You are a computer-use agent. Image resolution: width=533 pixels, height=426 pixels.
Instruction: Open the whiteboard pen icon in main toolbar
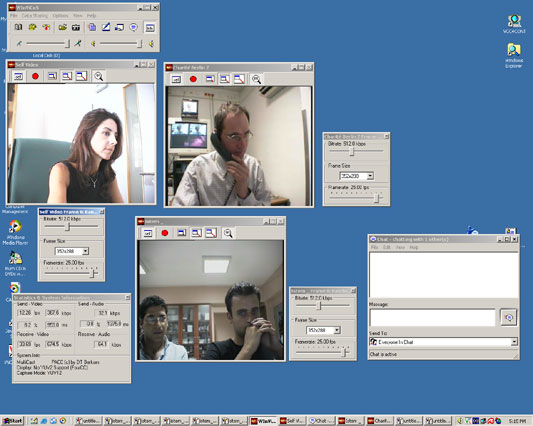coord(106,27)
